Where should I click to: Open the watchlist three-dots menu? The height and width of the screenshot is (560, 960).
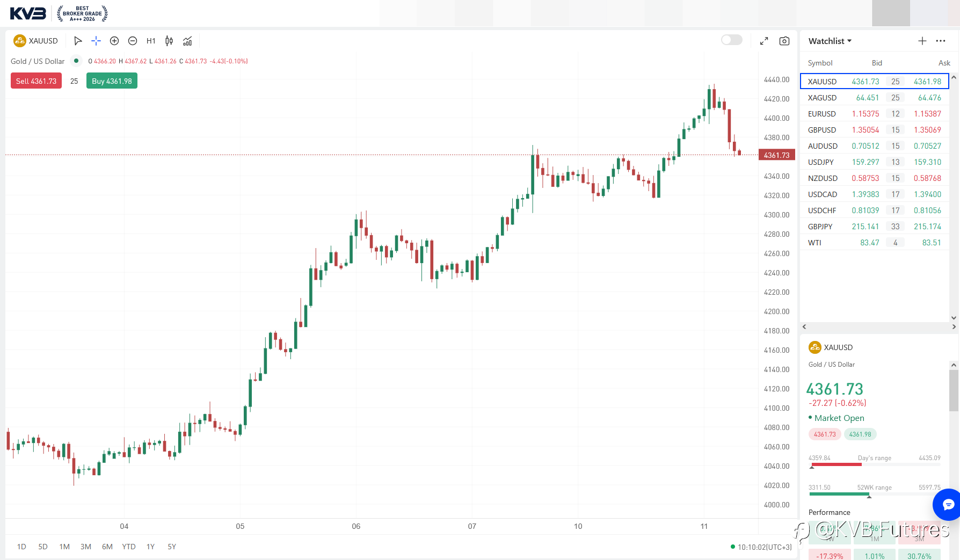pos(941,41)
